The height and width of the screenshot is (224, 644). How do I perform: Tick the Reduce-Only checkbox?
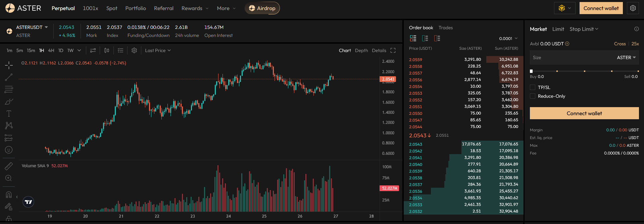pos(533,96)
